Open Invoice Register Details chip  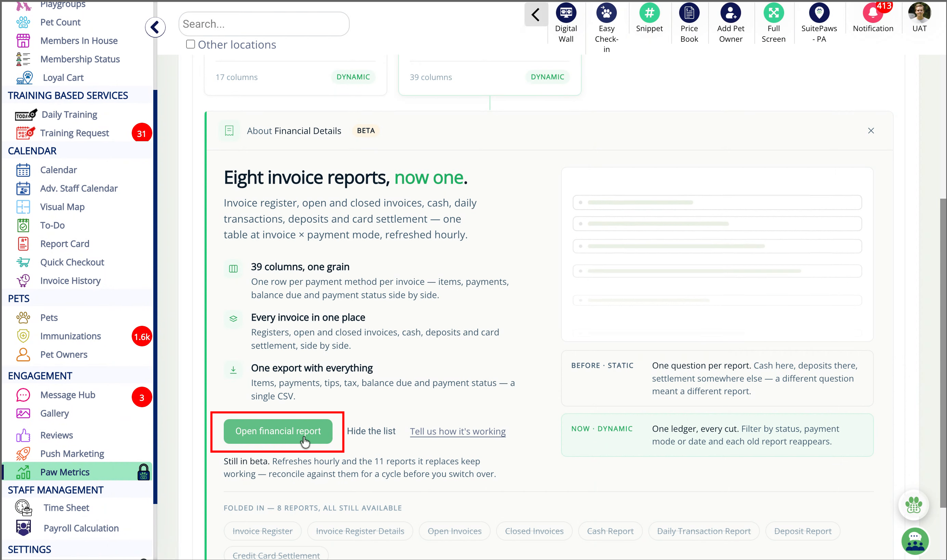(x=360, y=531)
